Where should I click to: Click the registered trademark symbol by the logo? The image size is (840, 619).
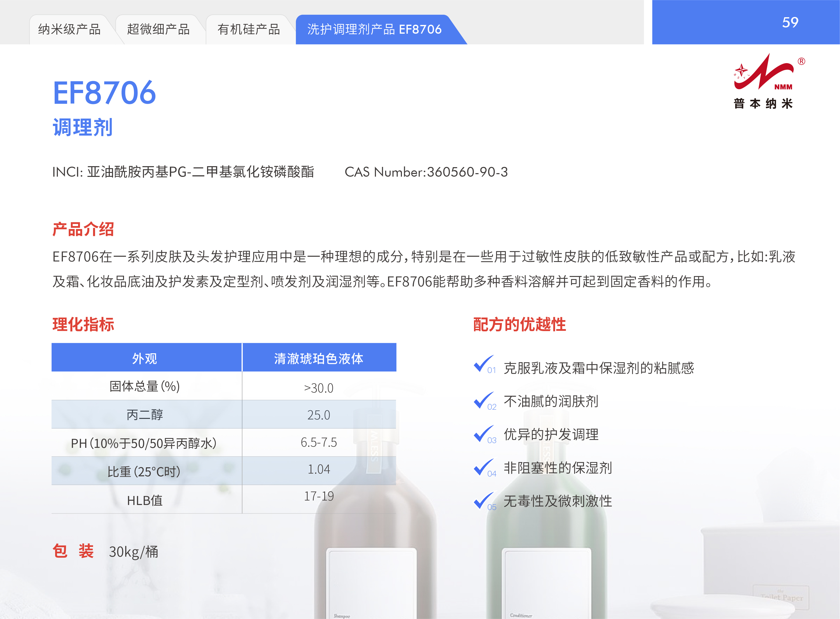pyautogui.click(x=801, y=61)
